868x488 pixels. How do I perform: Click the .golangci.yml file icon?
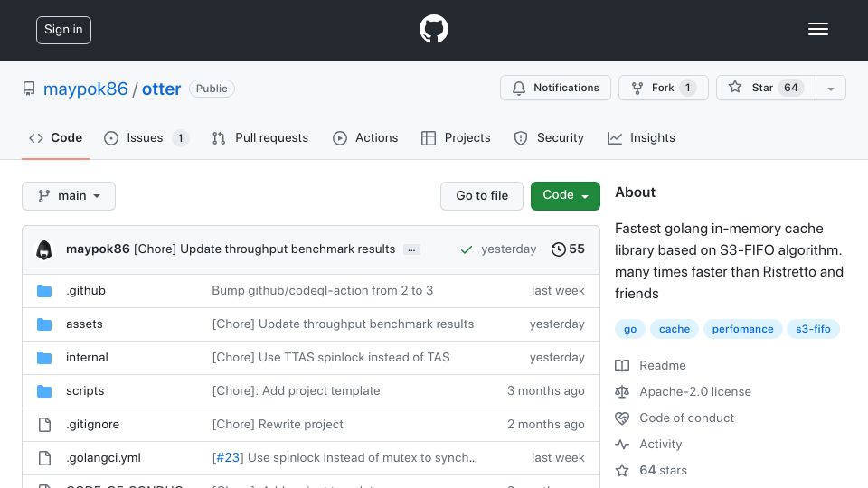(x=44, y=458)
